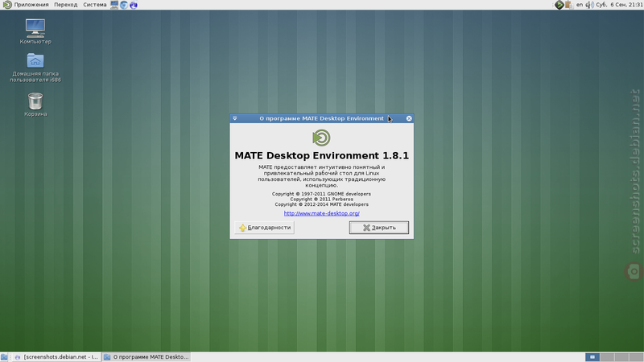
Task: Switch to screenshots.debian.net taskbar window
Action: 56,357
